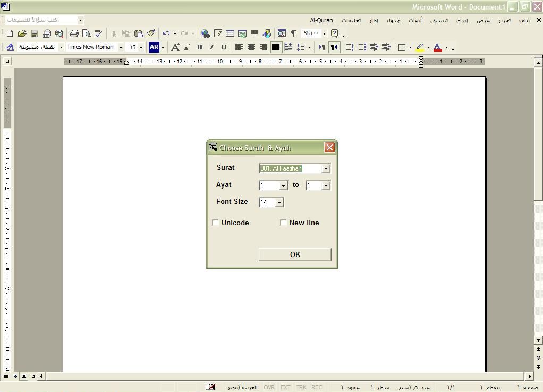Enable the New line checkbox
This screenshot has width=543, height=392.
(283, 223)
